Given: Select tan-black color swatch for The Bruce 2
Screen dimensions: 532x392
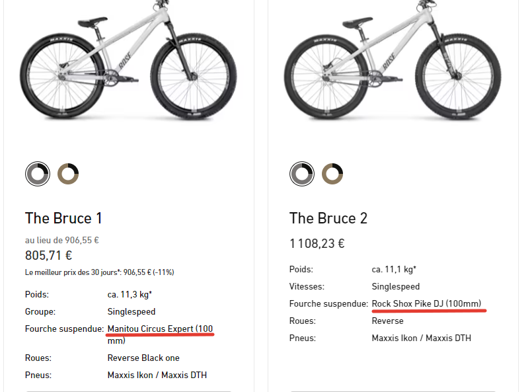Looking at the screenshot, I should click(332, 174).
